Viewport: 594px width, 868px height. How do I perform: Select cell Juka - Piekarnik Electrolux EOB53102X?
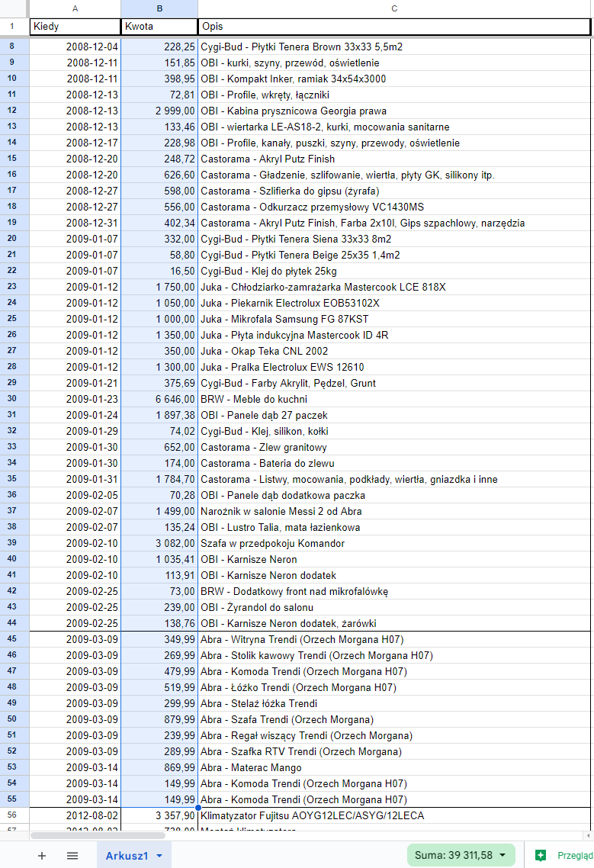394,304
